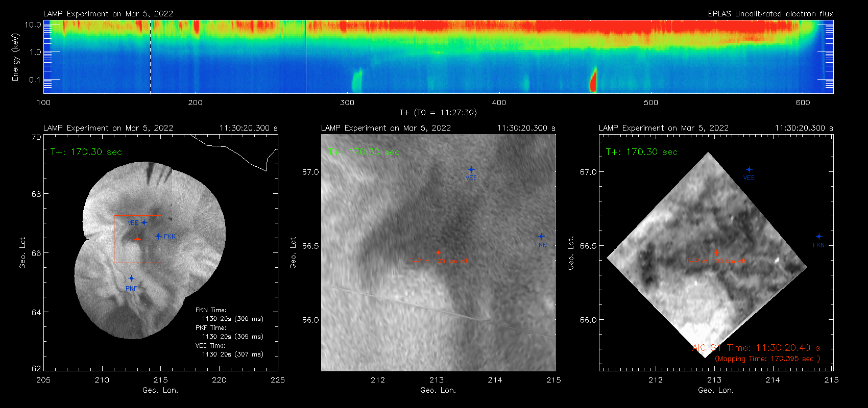Click the middle panel's '11:30:20.300 s' timestamp

(526, 128)
